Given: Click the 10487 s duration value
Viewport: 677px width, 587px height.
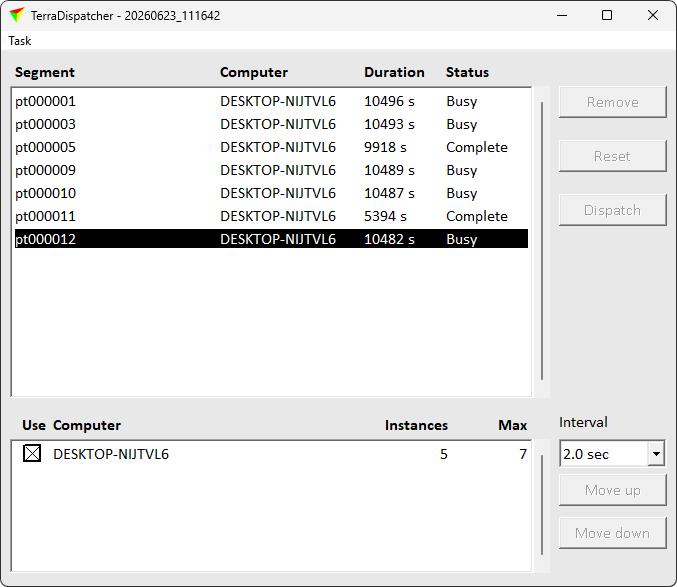Looking at the screenshot, I should 389,193.
